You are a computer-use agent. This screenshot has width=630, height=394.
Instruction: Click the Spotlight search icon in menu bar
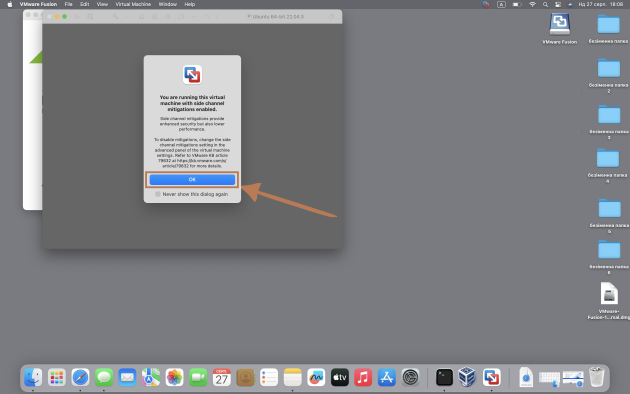click(x=545, y=4)
